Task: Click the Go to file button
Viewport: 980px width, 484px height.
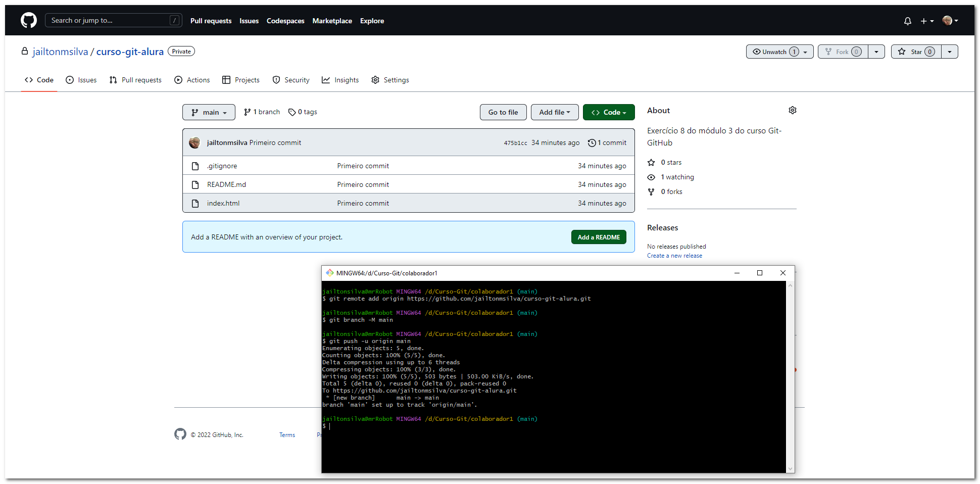Action: (503, 112)
